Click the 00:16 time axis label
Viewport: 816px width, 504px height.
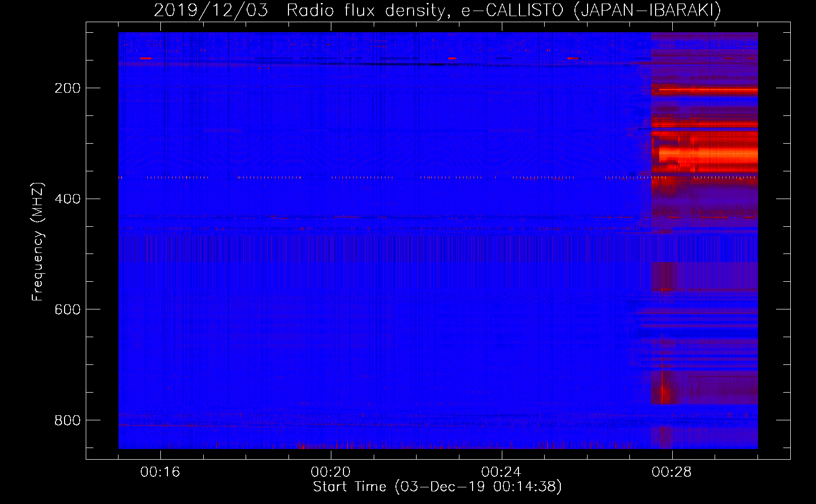tap(160, 472)
